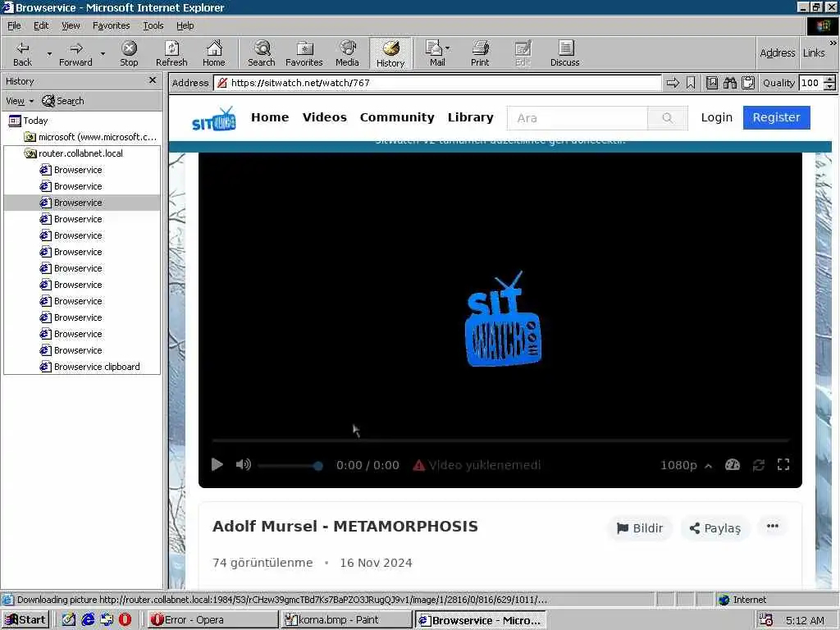840x630 pixels.
Task: Click the clipboard icon in Browservice bar
Action: (x=748, y=83)
